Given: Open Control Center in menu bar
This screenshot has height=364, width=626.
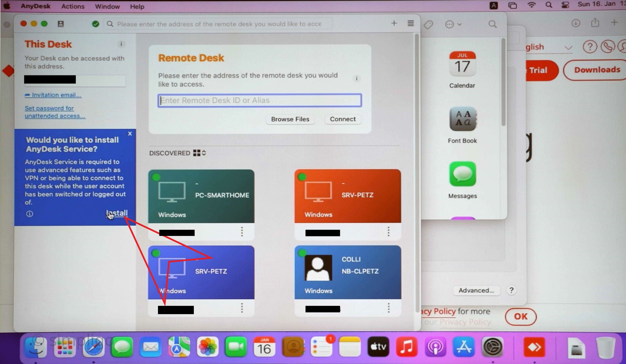Looking at the screenshot, I should 565,5.
